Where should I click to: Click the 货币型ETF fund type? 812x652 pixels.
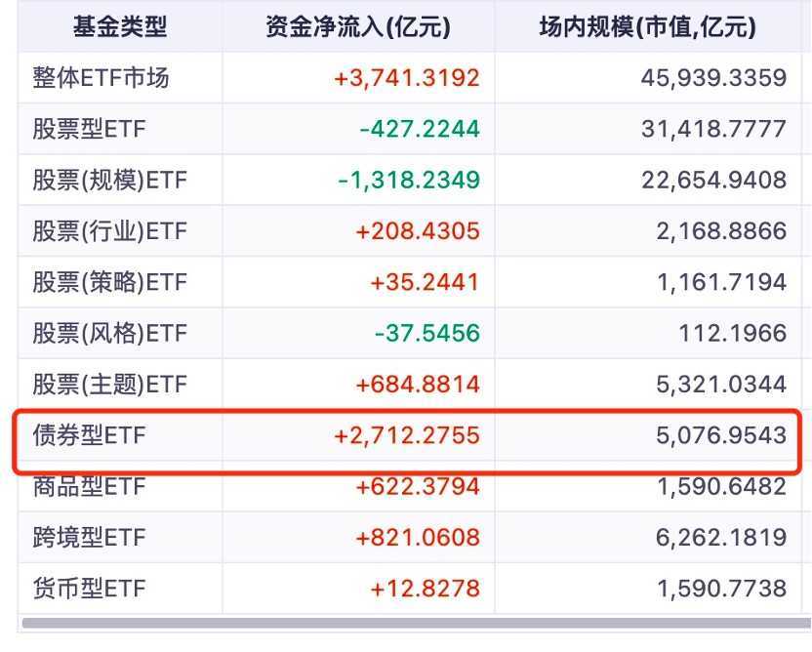[90, 589]
